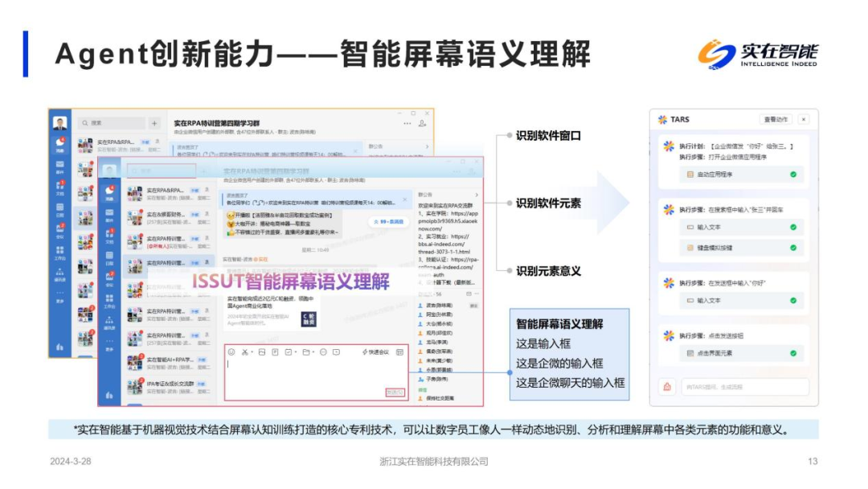Select the scissors screenshot tool
The image size is (868, 489).
244,352
